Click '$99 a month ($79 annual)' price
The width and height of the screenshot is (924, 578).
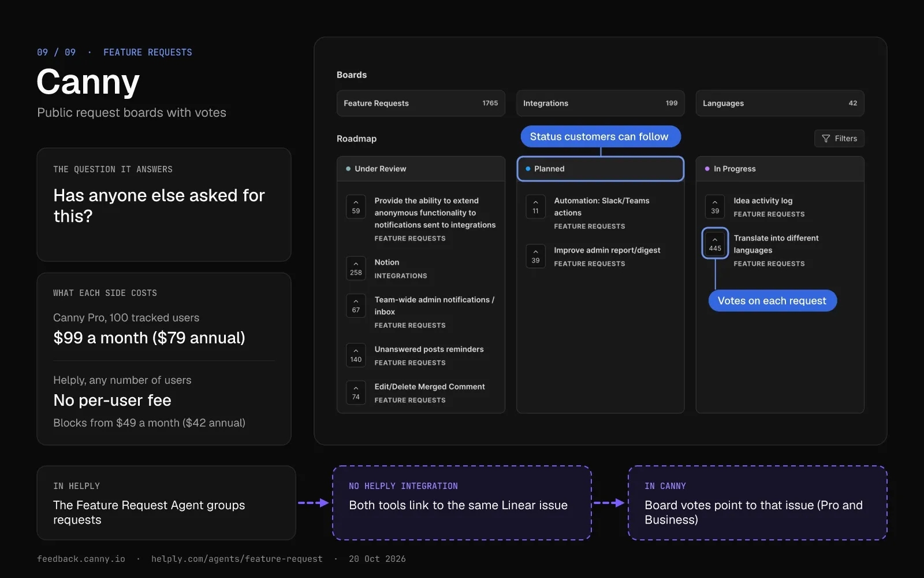coord(149,338)
